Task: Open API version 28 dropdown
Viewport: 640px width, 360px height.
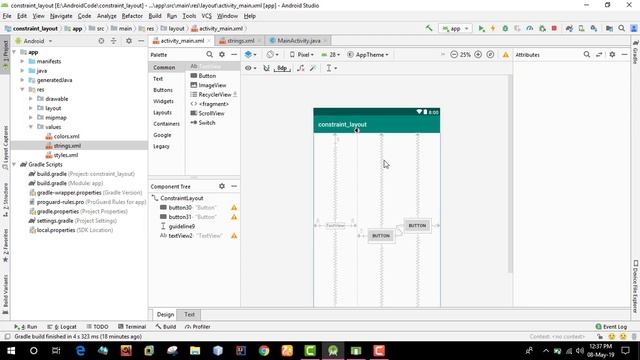Action: tap(331, 55)
